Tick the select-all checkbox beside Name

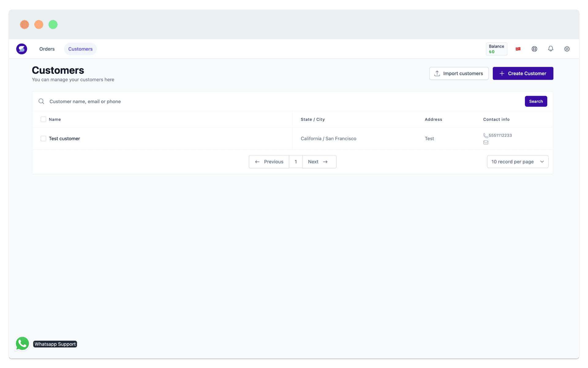tap(43, 119)
